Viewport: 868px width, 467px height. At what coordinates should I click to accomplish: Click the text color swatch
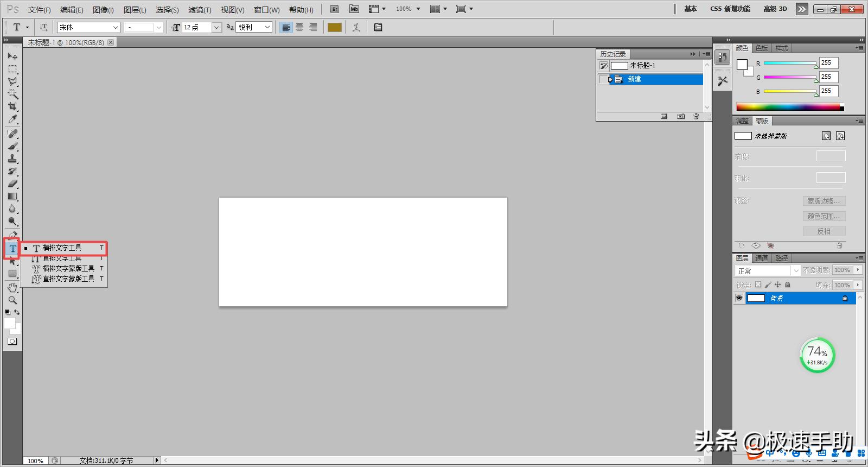(x=335, y=27)
